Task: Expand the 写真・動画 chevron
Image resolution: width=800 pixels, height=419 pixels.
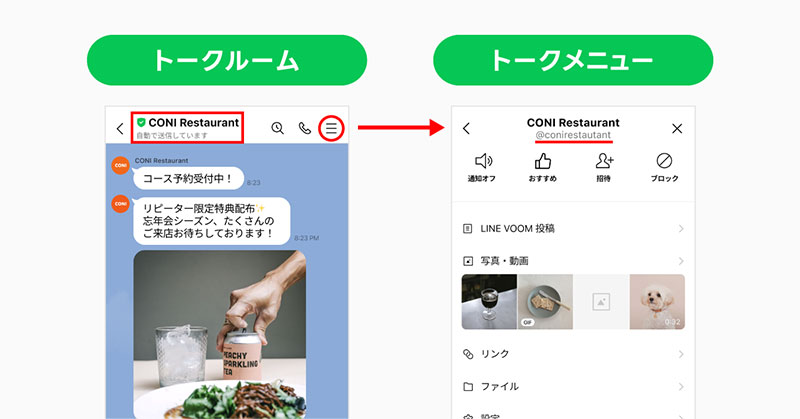Action: 681,261
